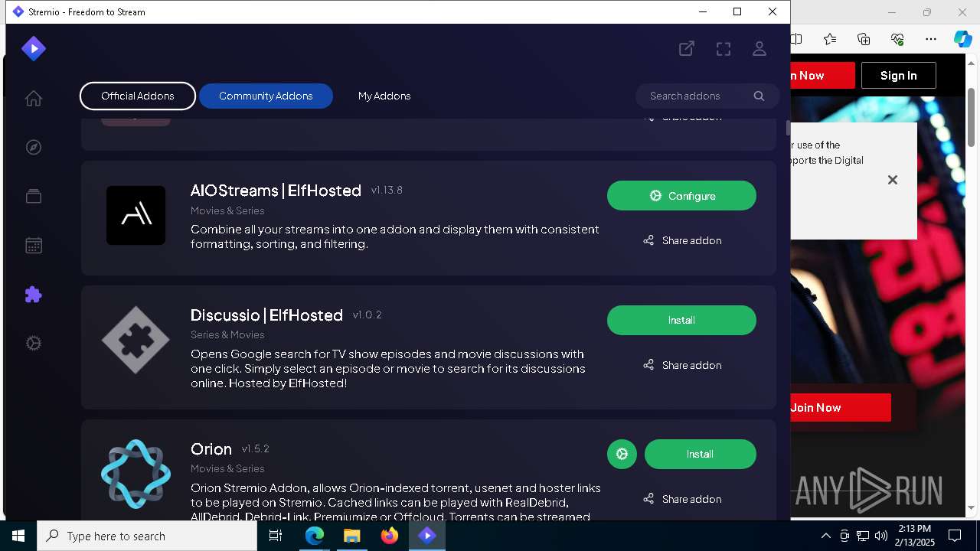Focus the Search addons field
Screen dimensions: 980x551
coord(707,96)
